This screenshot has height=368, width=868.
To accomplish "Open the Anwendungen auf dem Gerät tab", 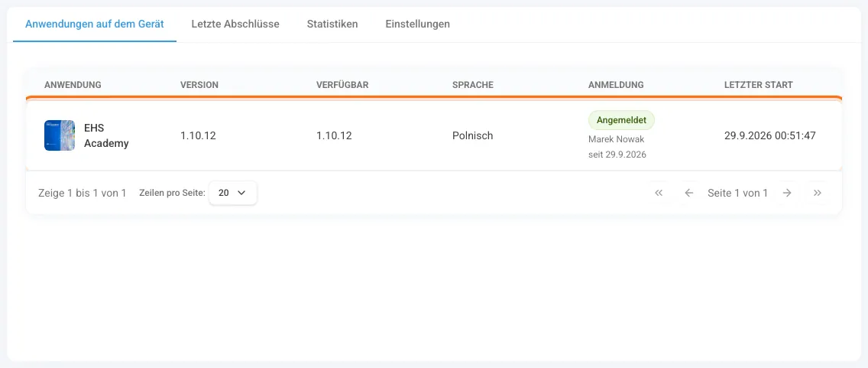I will coord(95,24).
